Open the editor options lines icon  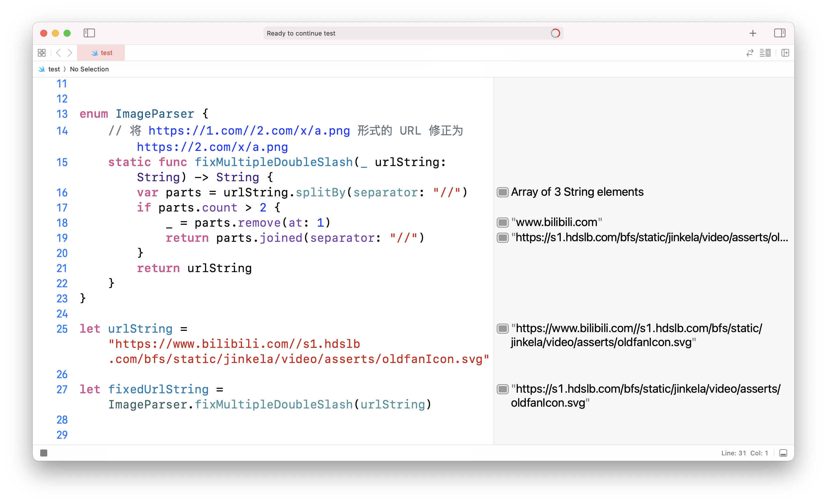point(765,53)
